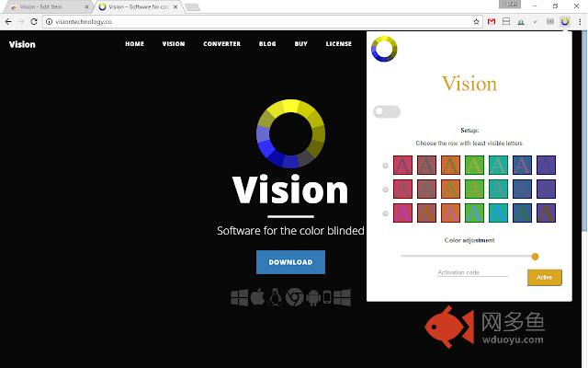
Task: Click the Apple platform icon
Action: (x=257, y=297)
